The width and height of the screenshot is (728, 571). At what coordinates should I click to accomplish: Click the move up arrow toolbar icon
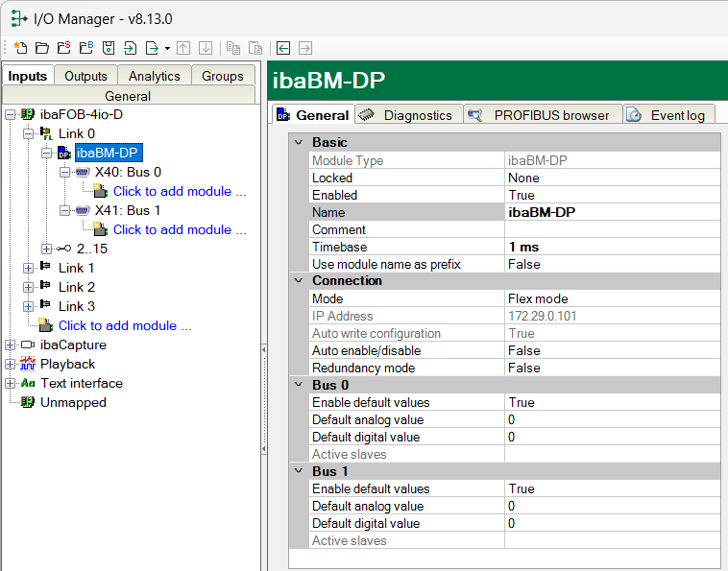tap(183, 48)
